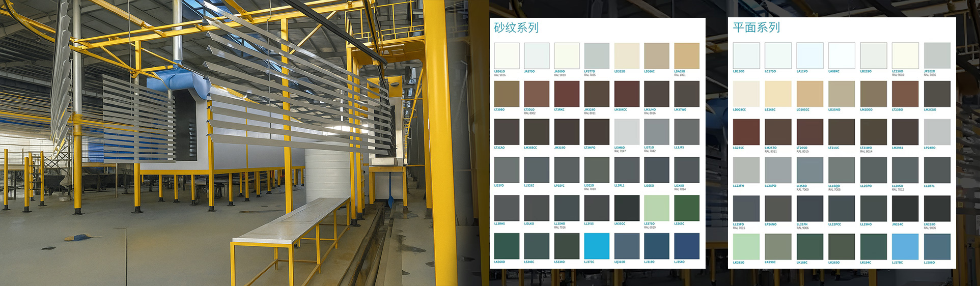This screenshot has width=980, height=286.
Task: Choose the light gray LI3M8O swatch
Action: (x=627, y=132)
